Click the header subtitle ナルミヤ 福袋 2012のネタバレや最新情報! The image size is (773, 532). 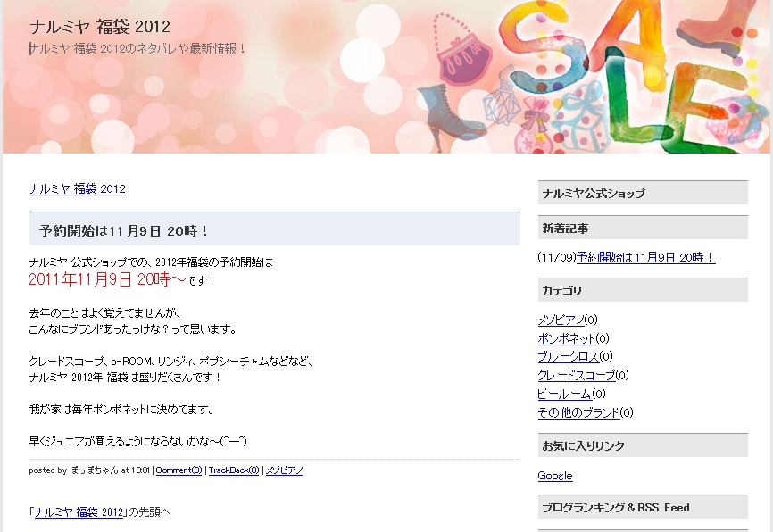click(138, 48)
